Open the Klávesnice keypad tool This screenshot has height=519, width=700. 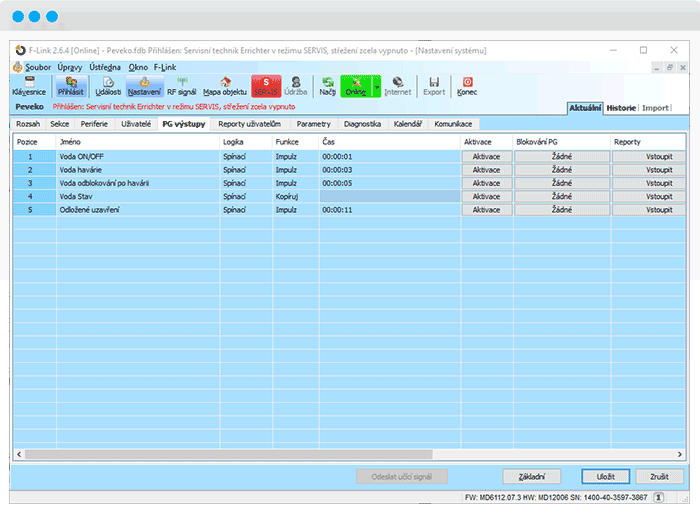(x=29, y=86)
